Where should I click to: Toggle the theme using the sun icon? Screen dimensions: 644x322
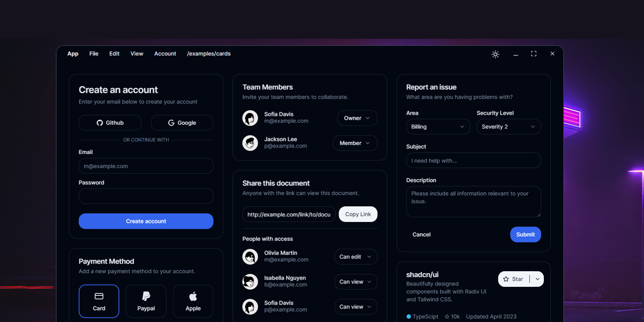click(495, 54)
